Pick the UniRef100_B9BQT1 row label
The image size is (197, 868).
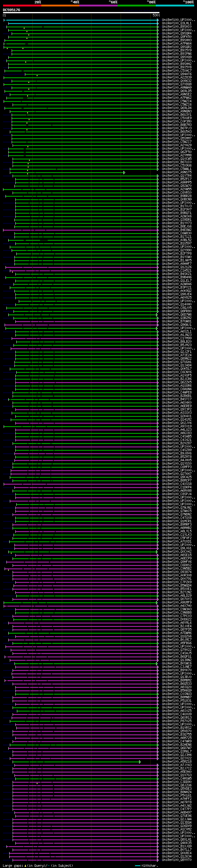tap(177, 213)
